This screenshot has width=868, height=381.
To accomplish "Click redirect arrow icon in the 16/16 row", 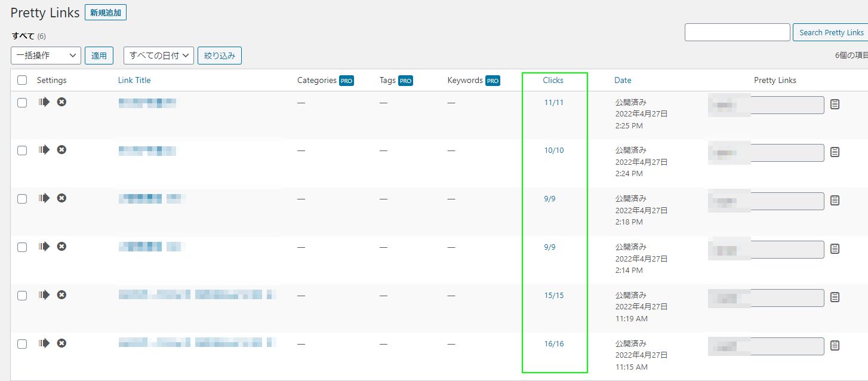I will pyautogui.click(x=44, y=343).
